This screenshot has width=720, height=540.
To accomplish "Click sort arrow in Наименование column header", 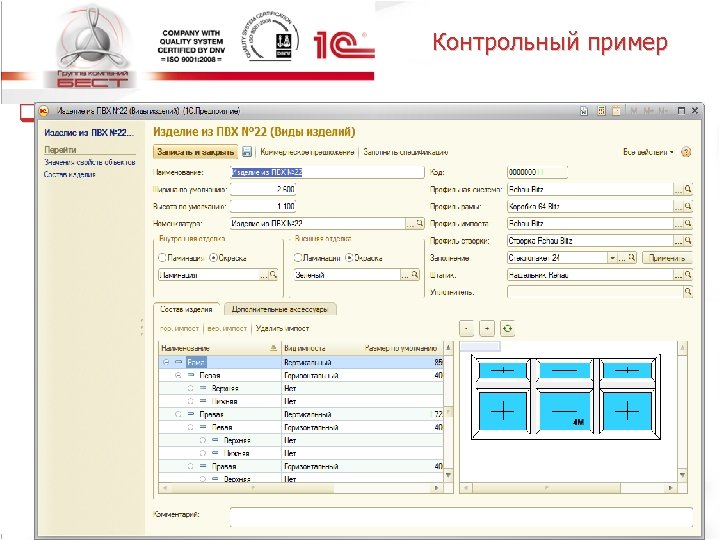I will click(x=273, y=348).
